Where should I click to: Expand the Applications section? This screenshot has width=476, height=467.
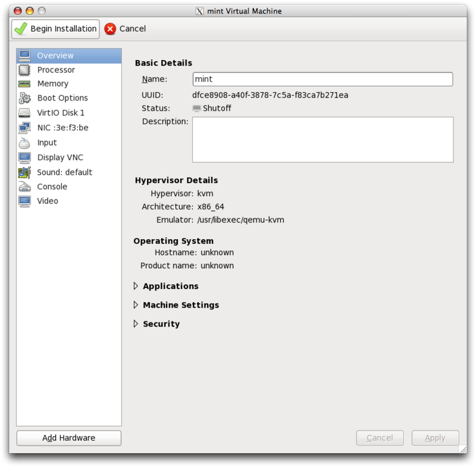[136, 286]
